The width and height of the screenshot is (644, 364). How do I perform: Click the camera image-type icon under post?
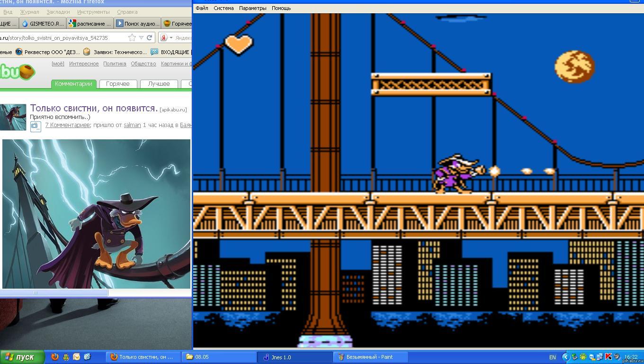click(x=36, y=126)
